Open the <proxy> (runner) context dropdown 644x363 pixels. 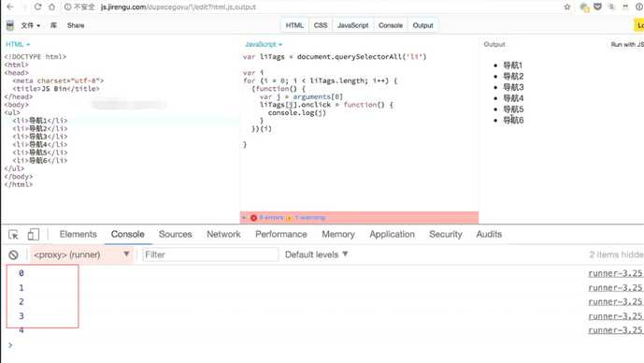pos(81,254)
